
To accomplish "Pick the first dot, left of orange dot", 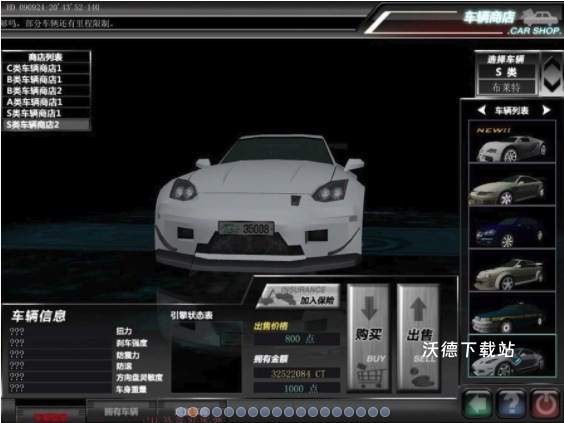I will 181,411.
